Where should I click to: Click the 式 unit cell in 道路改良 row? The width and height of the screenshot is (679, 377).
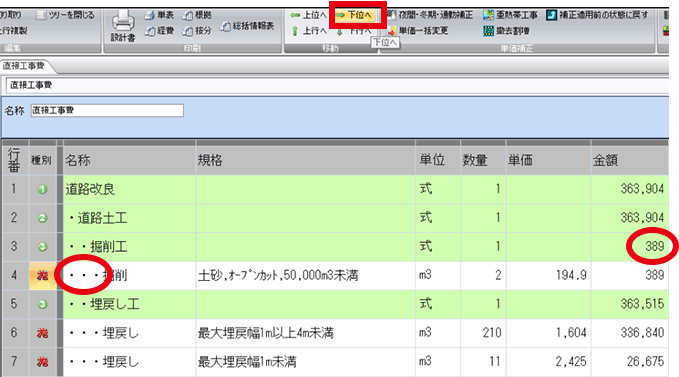tap(437, 189)
